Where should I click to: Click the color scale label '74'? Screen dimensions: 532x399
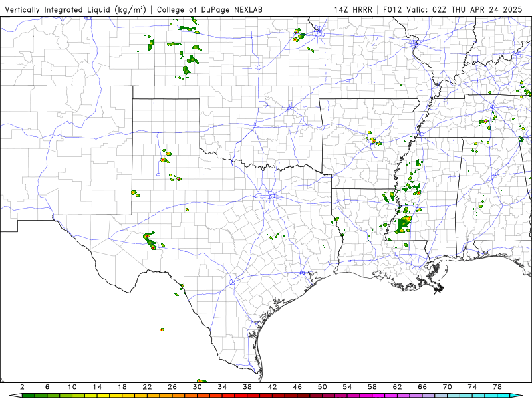472,387
